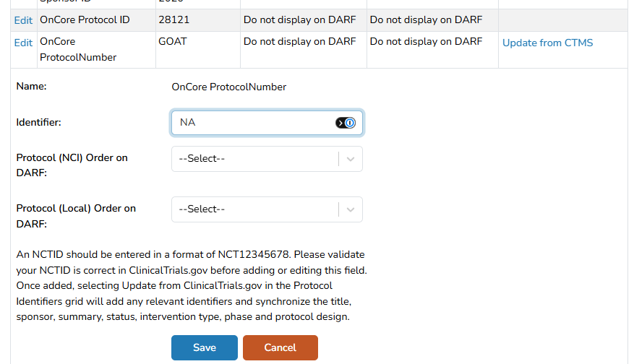Open the Protocol (Local) Order on DARF select box

[x=267, y=209]
